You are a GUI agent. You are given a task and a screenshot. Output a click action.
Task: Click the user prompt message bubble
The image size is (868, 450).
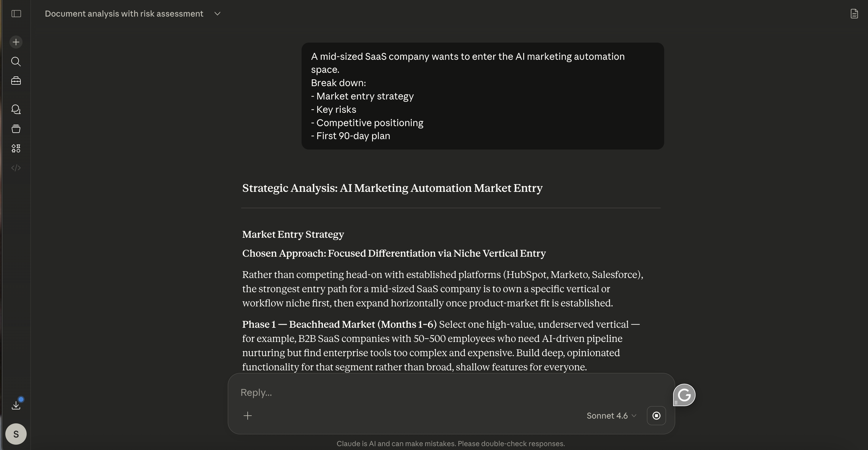pos(483,96)
